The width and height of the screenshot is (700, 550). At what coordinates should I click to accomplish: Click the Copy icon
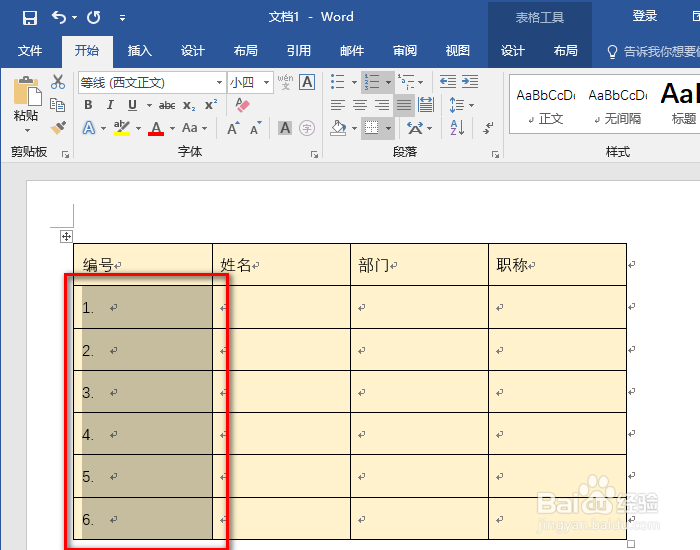(58, 105)
